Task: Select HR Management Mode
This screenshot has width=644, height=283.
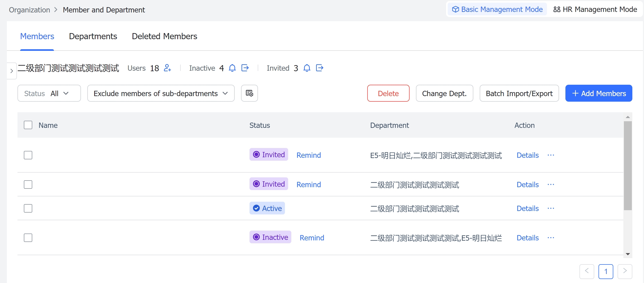Action: pos(595,9)
